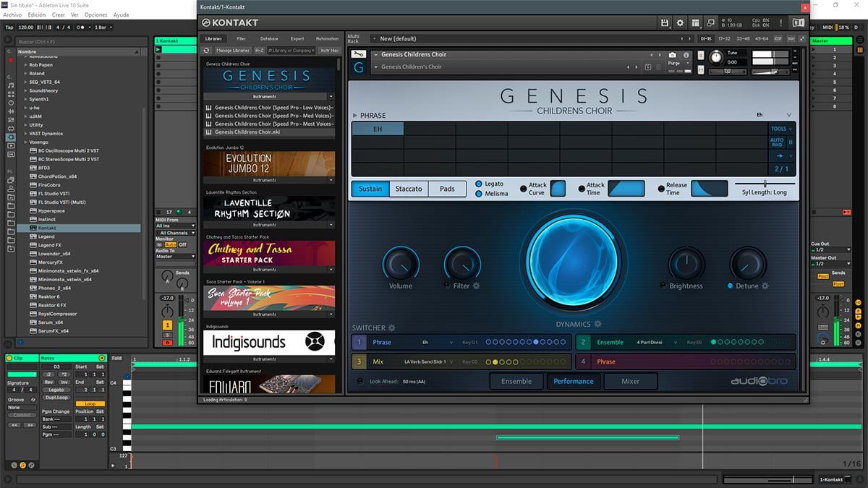
Task: Select the Staccato articulation button
Action: coord(409,189)
